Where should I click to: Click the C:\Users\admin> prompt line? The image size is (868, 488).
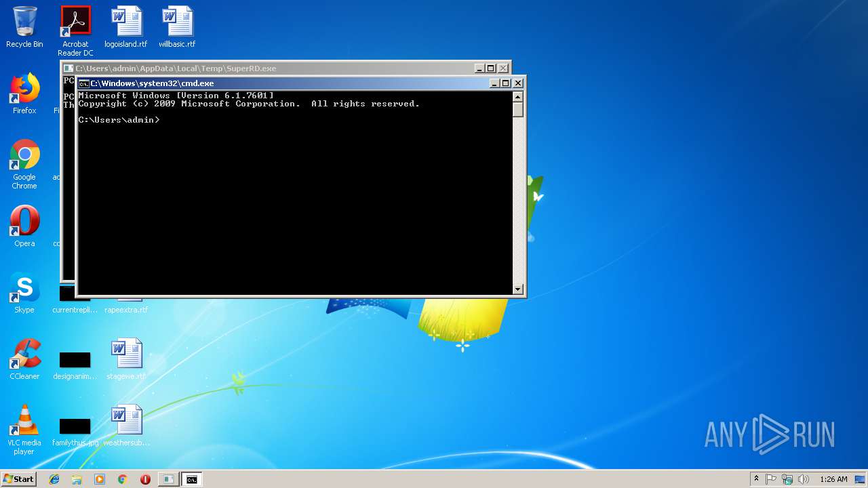(x=119, y=120)
